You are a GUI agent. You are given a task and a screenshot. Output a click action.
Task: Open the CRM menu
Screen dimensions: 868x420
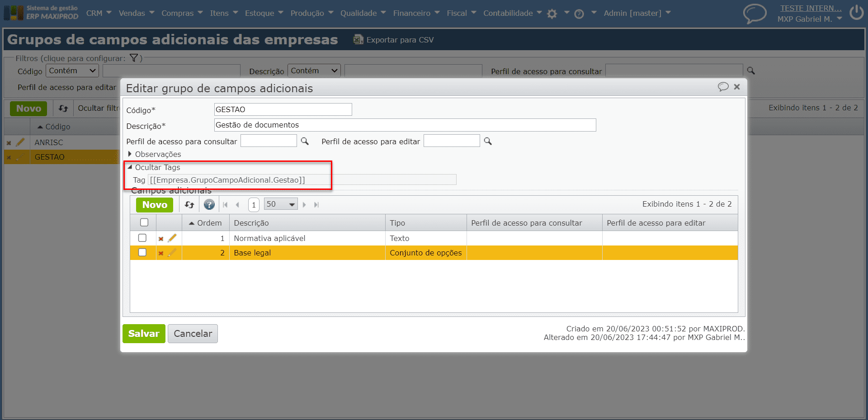99,13
